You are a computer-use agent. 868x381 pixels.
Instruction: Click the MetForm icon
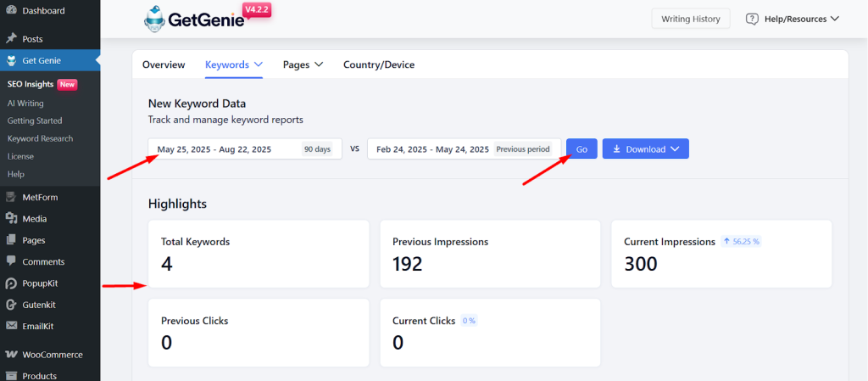tap(11, 198)
